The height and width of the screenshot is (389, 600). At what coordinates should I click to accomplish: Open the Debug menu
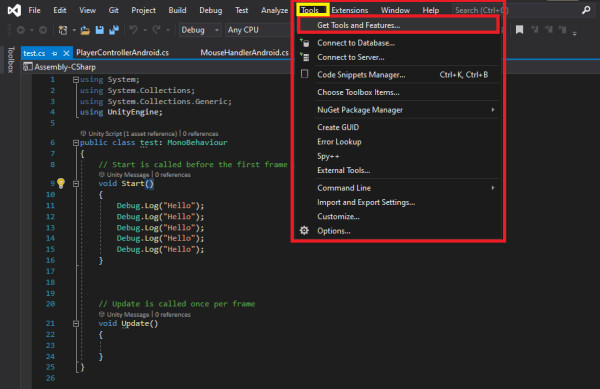210,10
